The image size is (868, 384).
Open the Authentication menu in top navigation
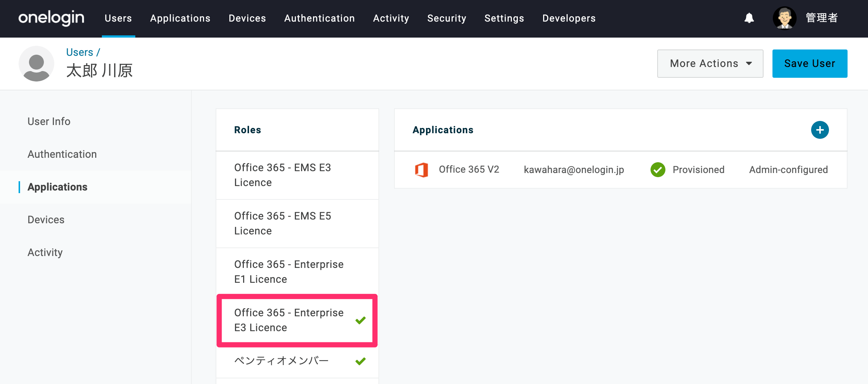click(319, 18)
